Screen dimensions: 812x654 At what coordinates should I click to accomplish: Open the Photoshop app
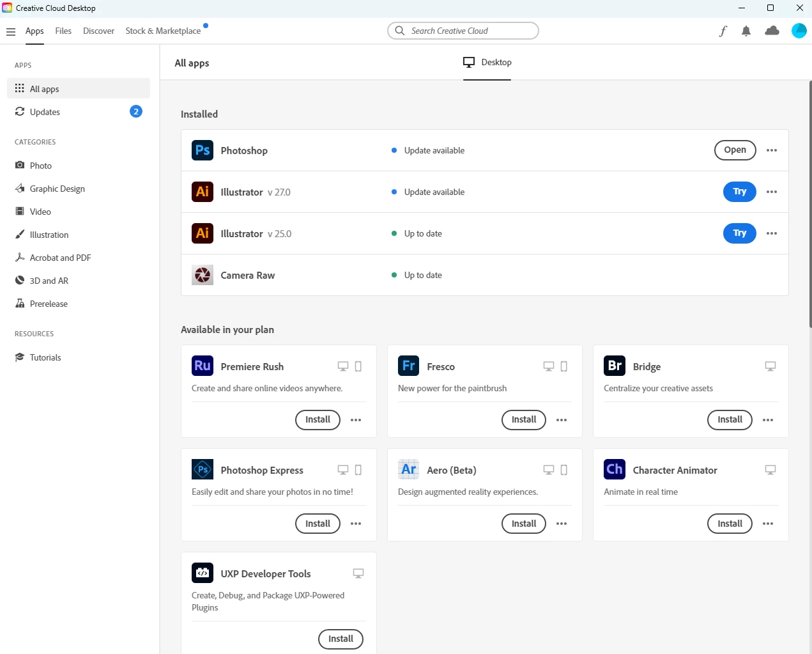coord(735,150)
